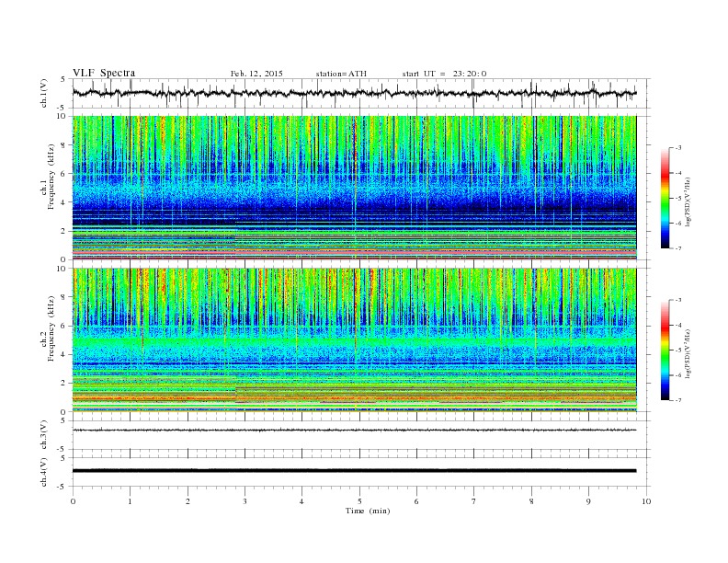728x563 pixels.
Task: Click the date 'Feb. 12, 2015'
Action: click(256, 74)
